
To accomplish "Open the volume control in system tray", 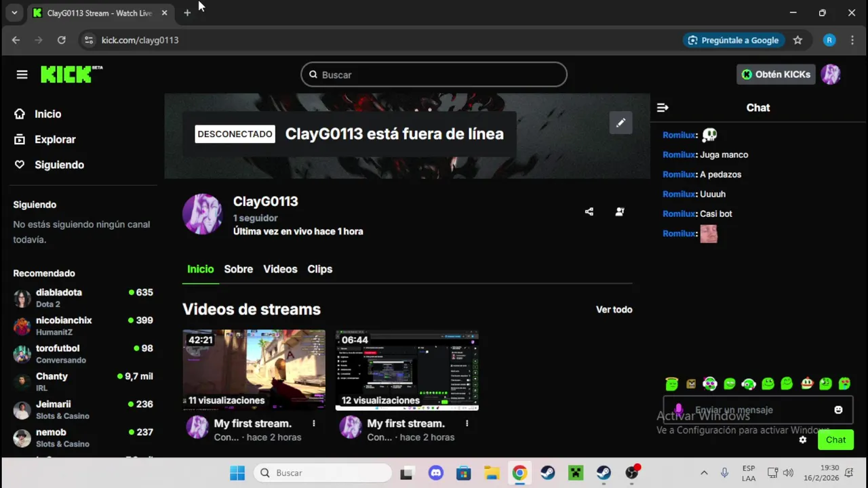I will click(788, 473).
